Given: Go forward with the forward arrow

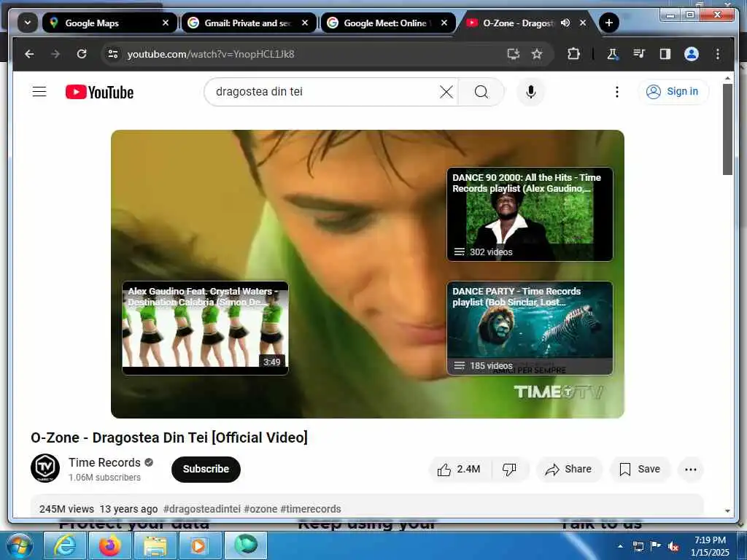Looking at the screenshot, I should (55, 54).
